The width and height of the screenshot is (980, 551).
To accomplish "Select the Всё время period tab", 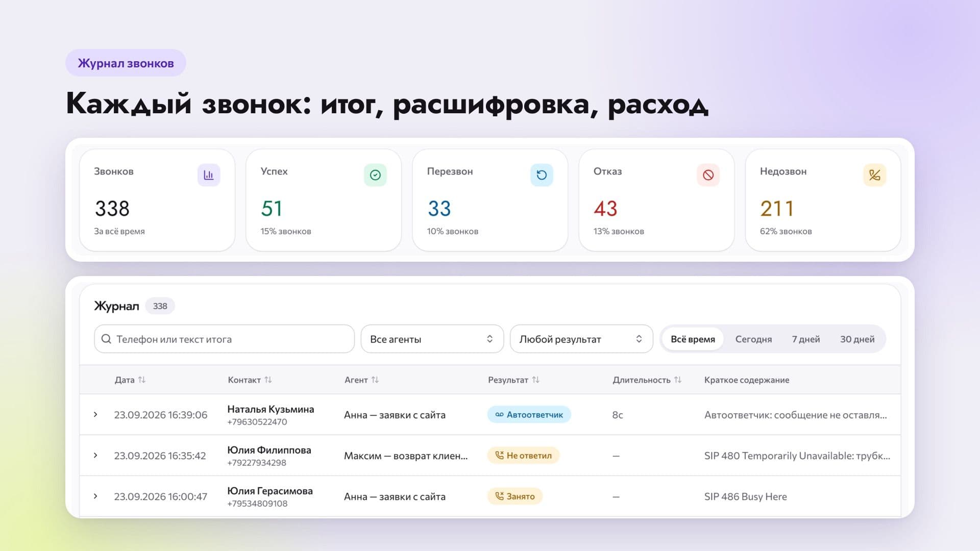I will pos(693,339).
